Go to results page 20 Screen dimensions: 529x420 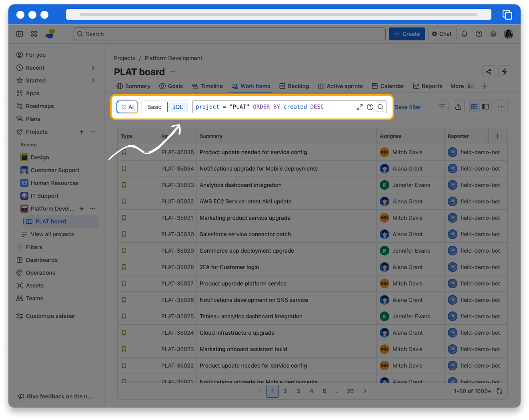tap(350, 391)
